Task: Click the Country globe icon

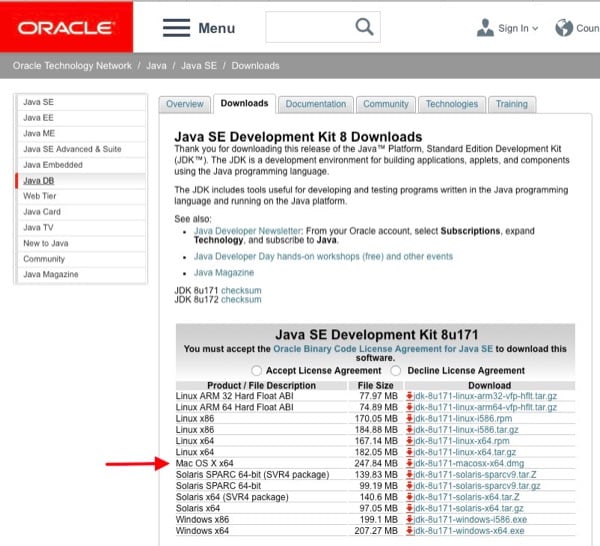Action: [564, 28]
